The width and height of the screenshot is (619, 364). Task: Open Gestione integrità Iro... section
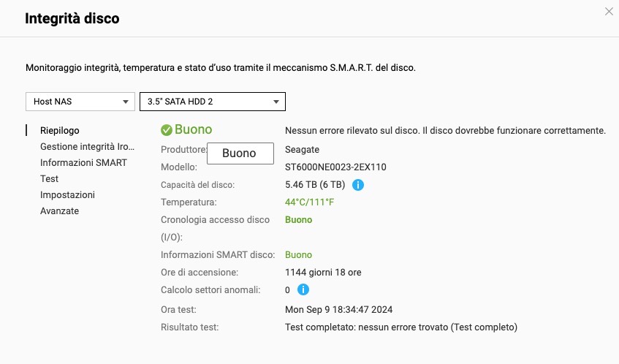(87, 146)
